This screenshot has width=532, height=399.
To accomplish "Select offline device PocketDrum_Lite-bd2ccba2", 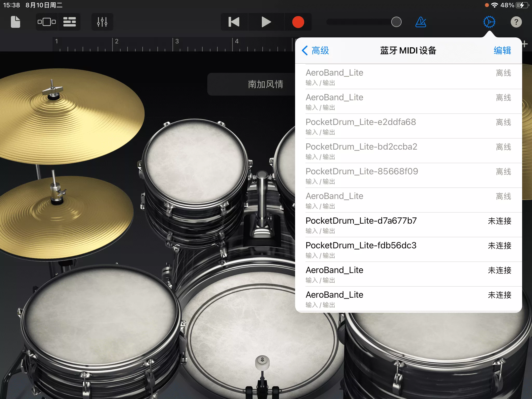I will click(x=409, y=151).
